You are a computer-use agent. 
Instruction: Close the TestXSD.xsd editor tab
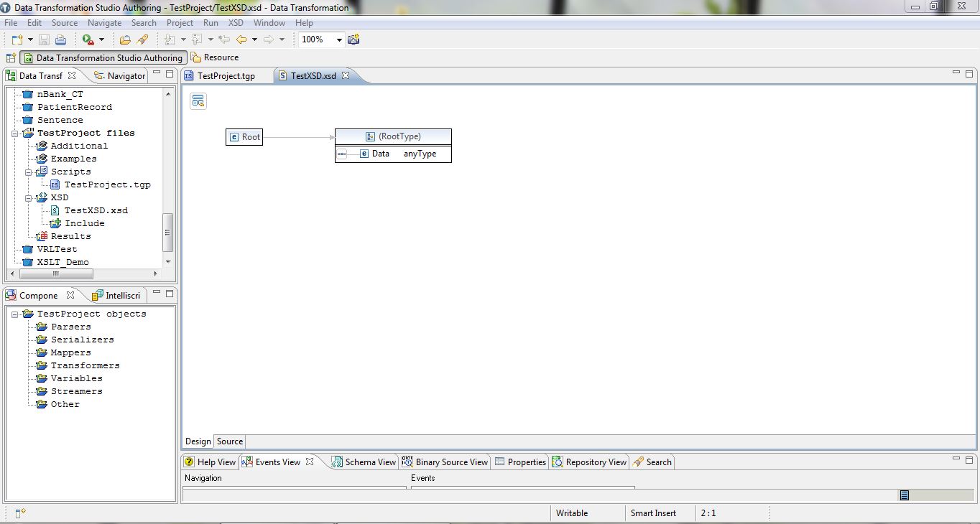345,75
